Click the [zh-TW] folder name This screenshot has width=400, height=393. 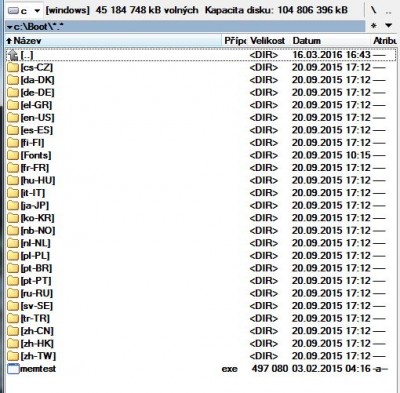tap(38, 356)
